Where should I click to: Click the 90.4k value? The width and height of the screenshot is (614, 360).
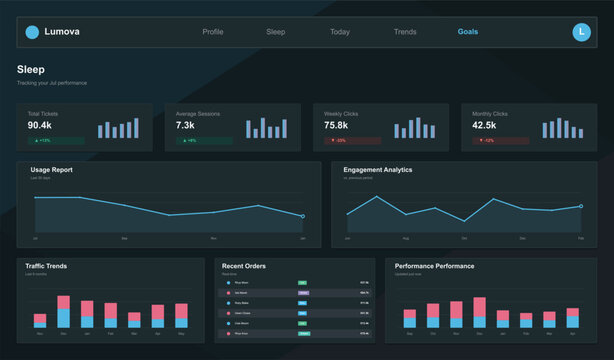(x=40, y=125)
